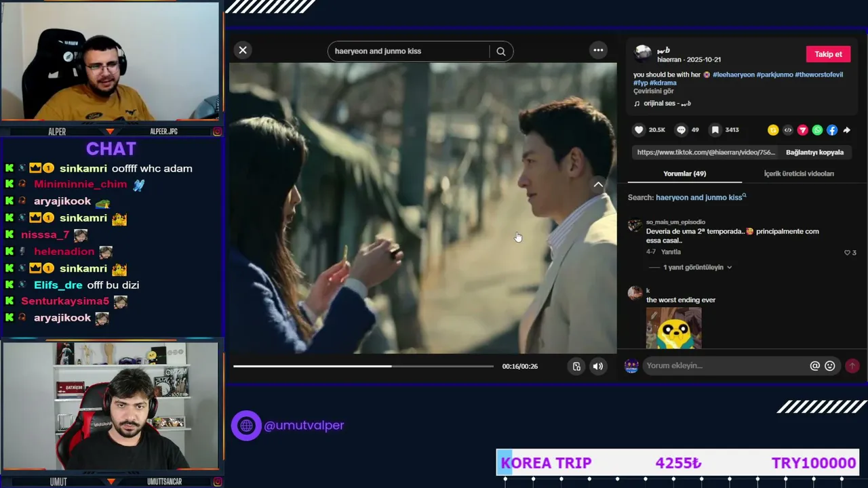
Task: Click the globe icon beside @umutvalper
Action: [x=246, y=426]
